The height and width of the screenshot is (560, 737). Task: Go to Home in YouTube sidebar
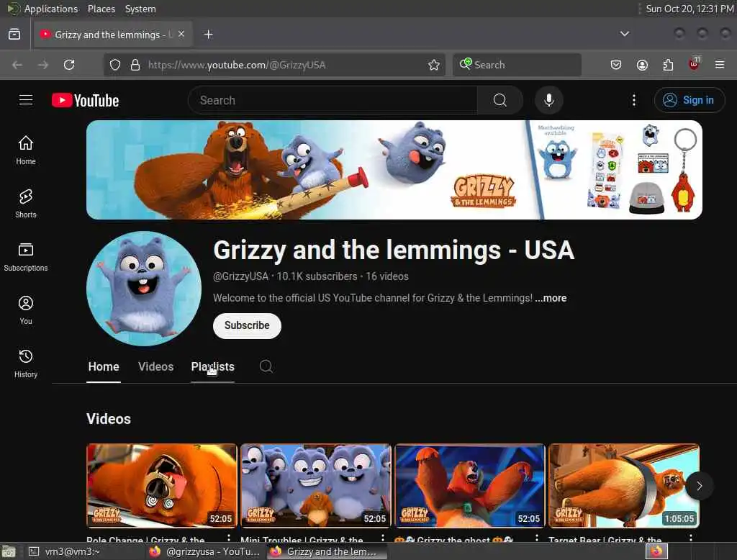point(26,150)
